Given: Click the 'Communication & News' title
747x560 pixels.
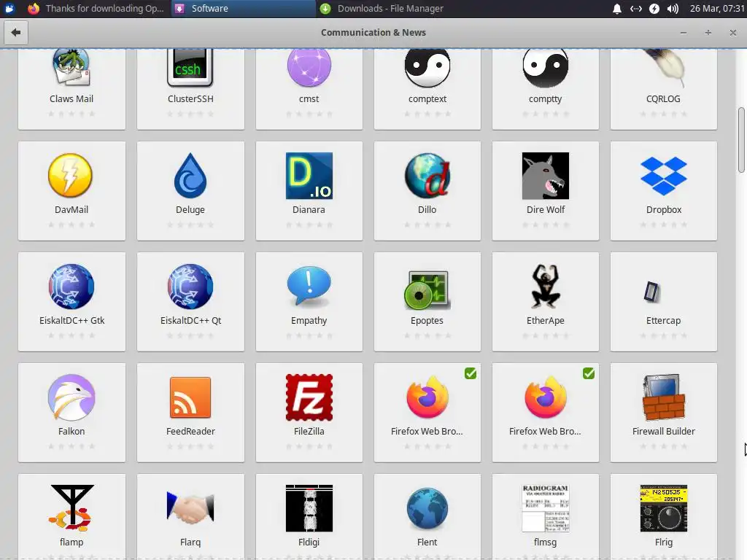Looking at the screenshot, I should pos(373,32).
